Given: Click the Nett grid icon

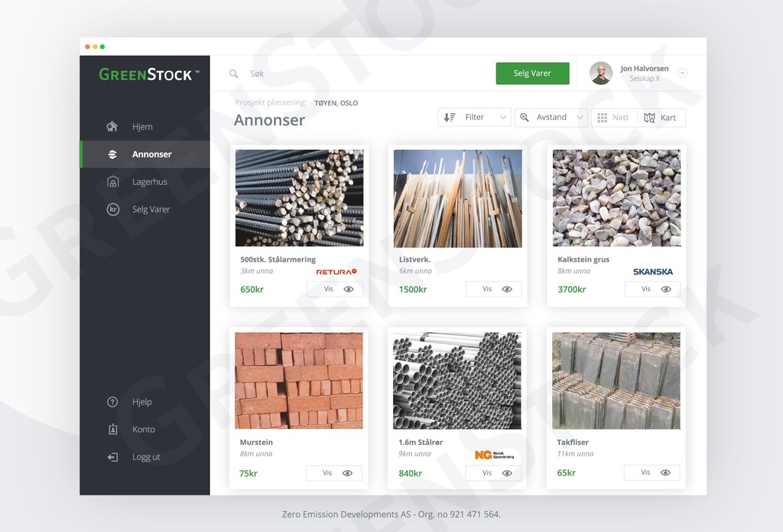Looking at the screenshot, I should click(x=603, y=118).
